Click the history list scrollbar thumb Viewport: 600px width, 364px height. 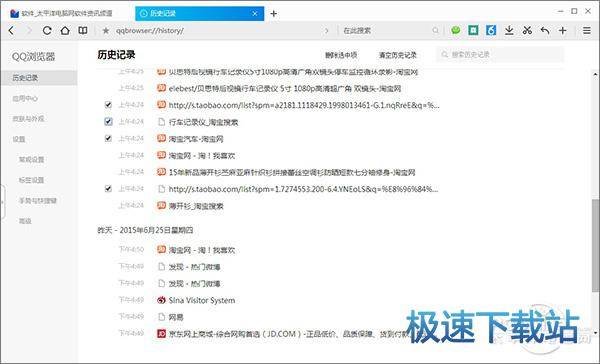click(595, 245)
